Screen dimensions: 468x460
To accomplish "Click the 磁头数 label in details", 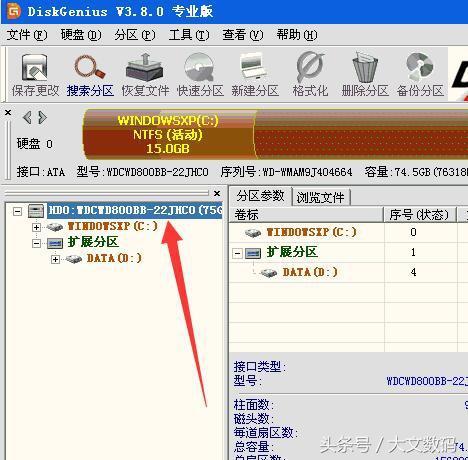I will (253, 419).
